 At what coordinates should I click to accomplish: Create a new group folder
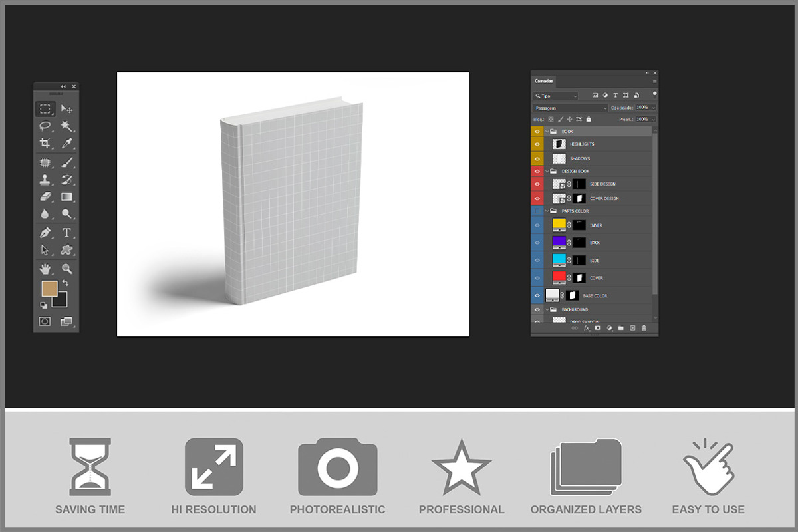coord(620,328)
